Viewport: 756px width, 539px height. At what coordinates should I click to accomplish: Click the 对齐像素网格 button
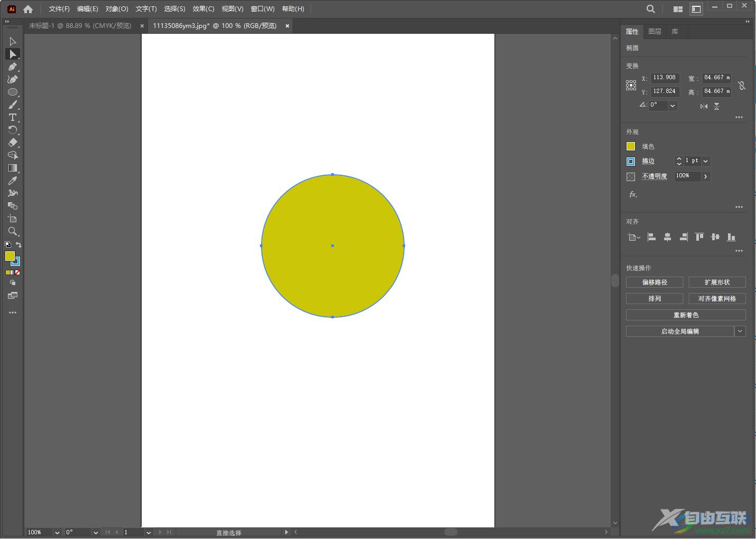717,299
